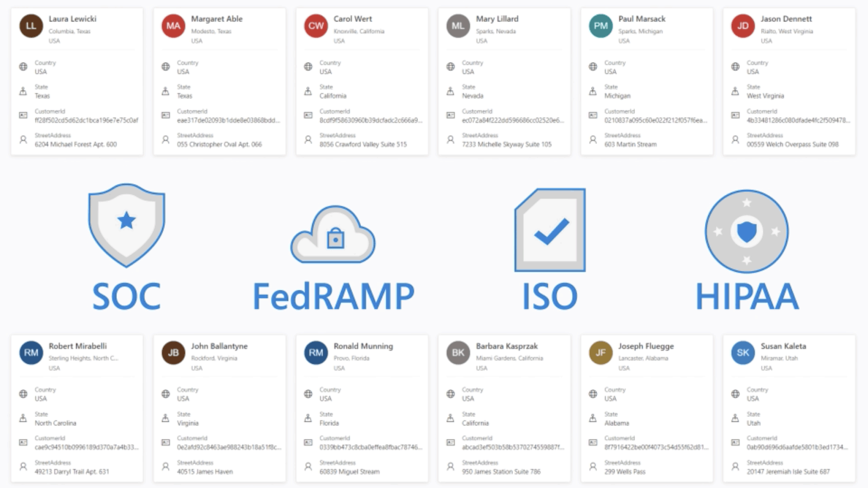Viewport: 868px width, 488px height.
Task: Select Laura Lewicki's LL avatar
Action: pyautogui.click(x=31, y=25)
